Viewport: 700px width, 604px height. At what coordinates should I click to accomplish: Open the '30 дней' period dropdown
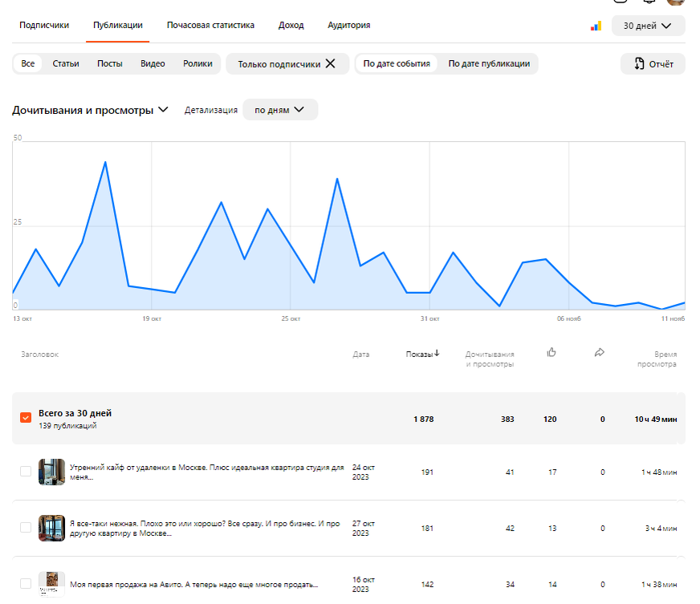click(648, 26)
